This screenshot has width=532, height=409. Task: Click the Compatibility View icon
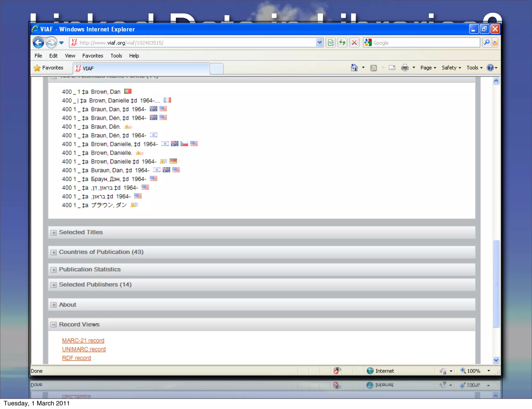click(x=330, y=43)
